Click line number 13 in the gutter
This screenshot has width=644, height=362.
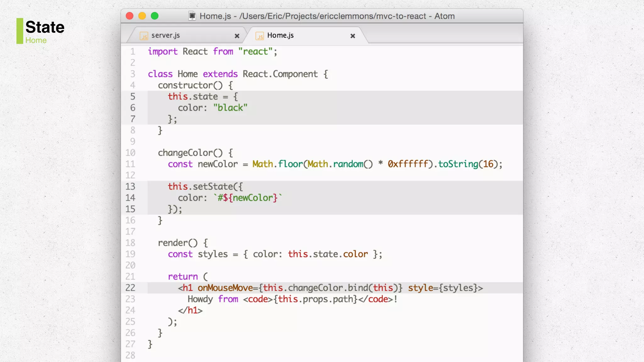[x=130, y=186]
